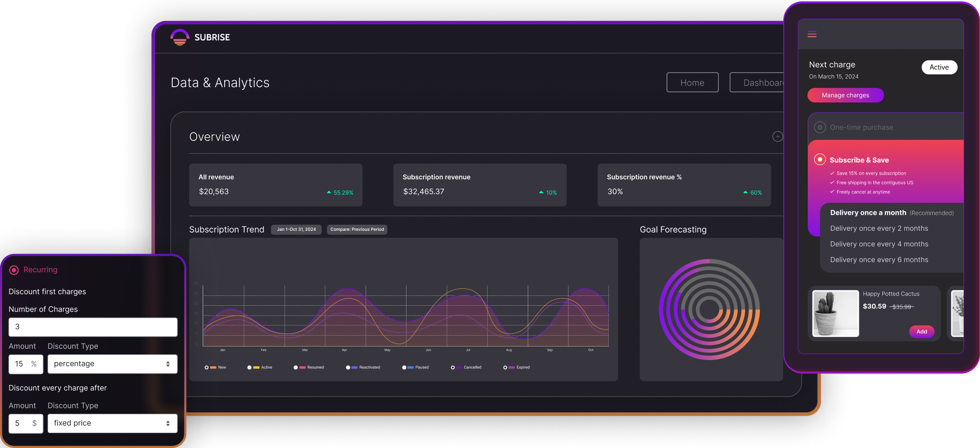Image resolution: width=980 pixels, height=448 pixels.
Task: Click the Subscription revenue card
Action: [x=480, y=185]
